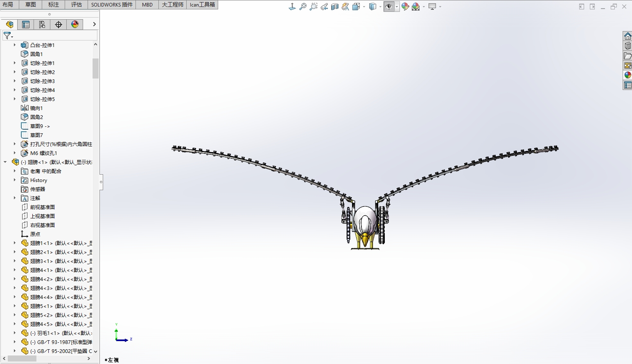Switch to 大工程师 tab
The image size is (632, 364).
click(173, 4)
